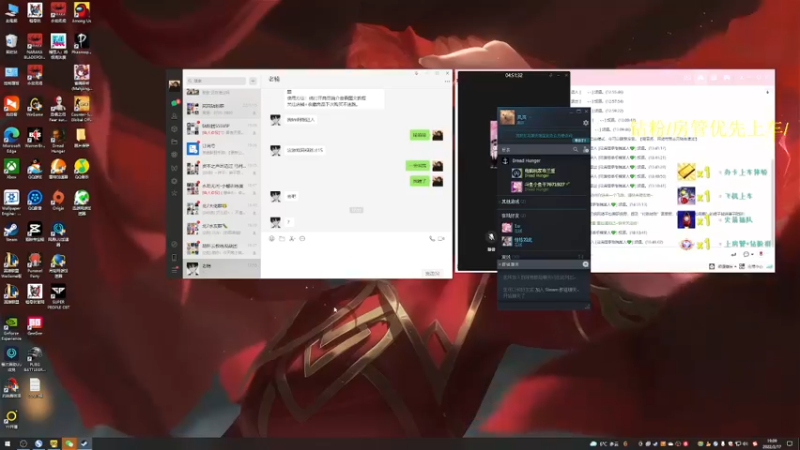Click the screenshot scissors icon in WeChat
The image size is (800, 450).
[292, 238]
